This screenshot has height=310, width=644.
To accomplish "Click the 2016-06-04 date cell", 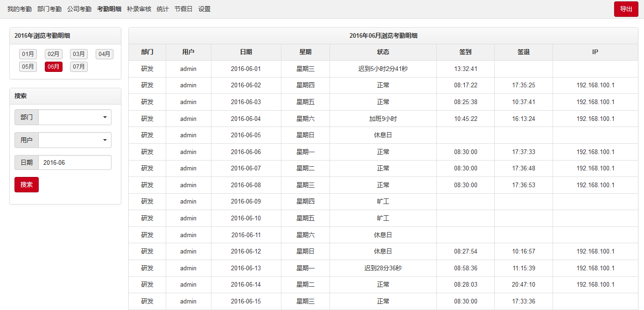I will 246,119.
